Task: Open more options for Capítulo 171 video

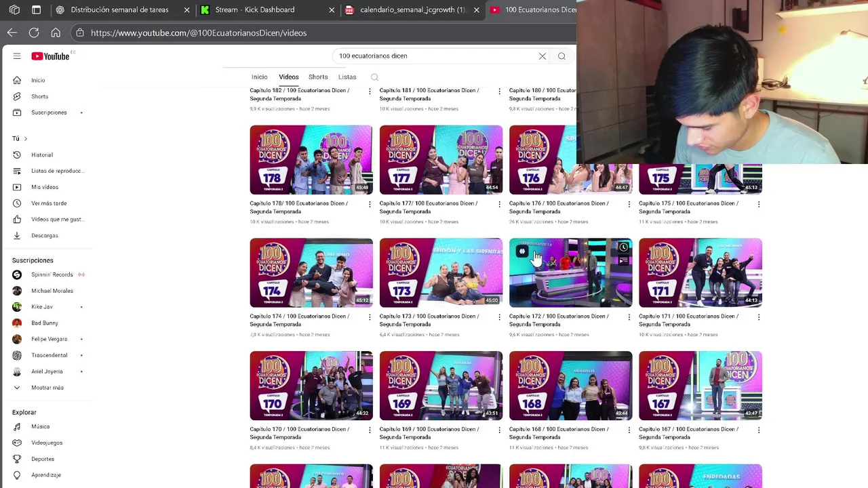Action: tap(758, 317)
